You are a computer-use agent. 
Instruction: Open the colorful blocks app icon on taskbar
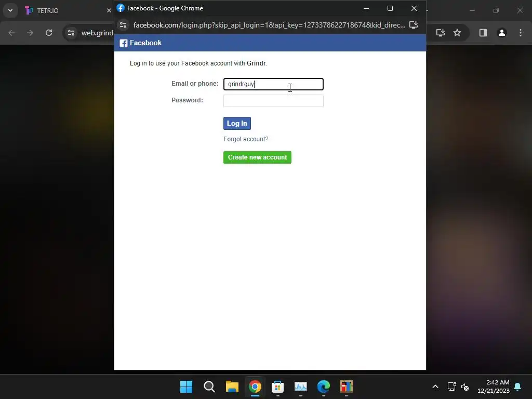(347, 387)
